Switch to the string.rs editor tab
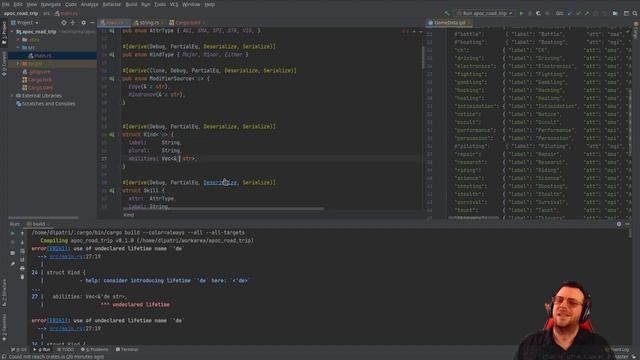 pos(148,23)
